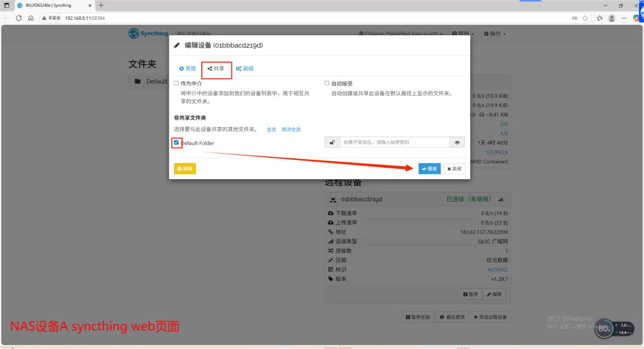644x349 pixels.
Task: Switch to the 常规 general tab
Action: tap(188, 69)
